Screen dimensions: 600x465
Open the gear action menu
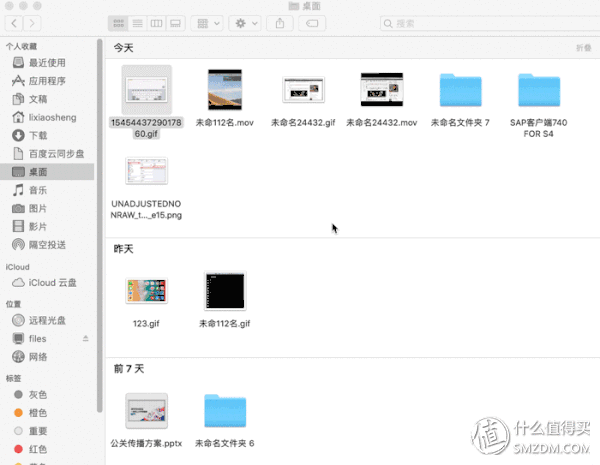[245, 23]
